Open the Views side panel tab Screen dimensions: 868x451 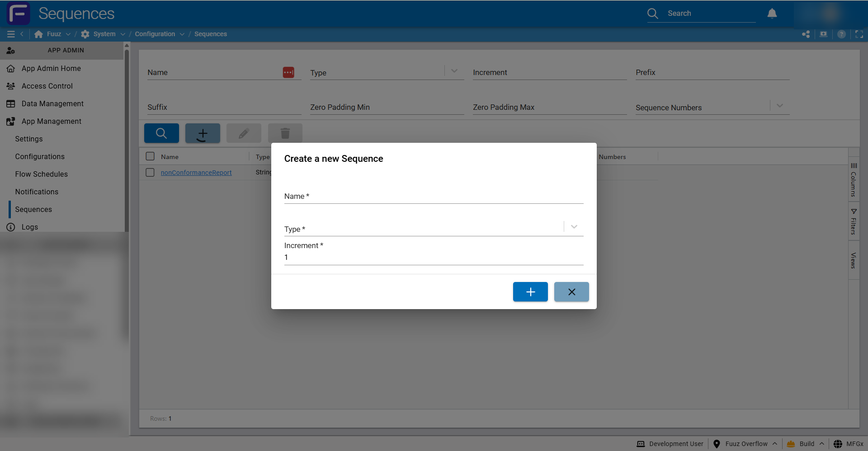tap(854, 260)
